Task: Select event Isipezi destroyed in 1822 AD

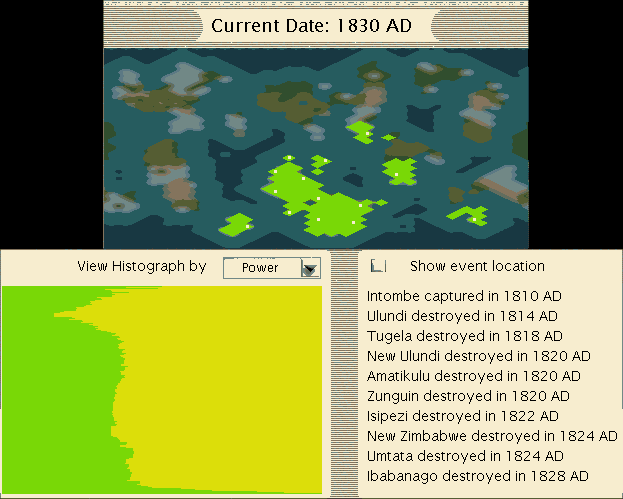Action: pos(462,416)
